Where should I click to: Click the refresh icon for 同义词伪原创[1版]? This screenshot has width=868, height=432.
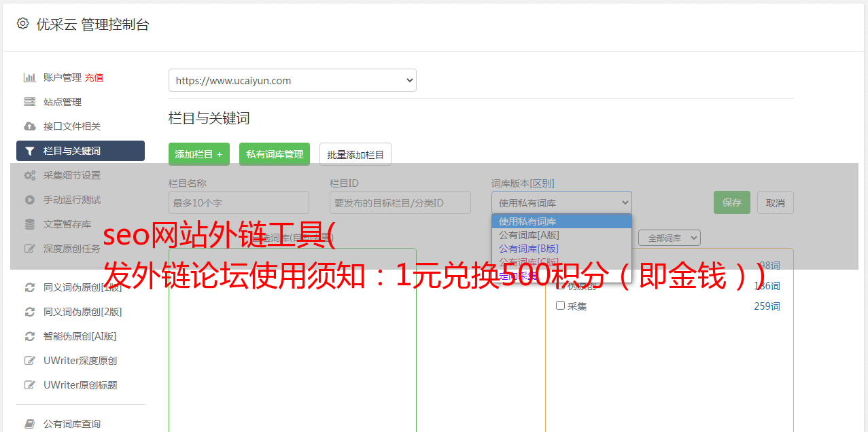29,287
